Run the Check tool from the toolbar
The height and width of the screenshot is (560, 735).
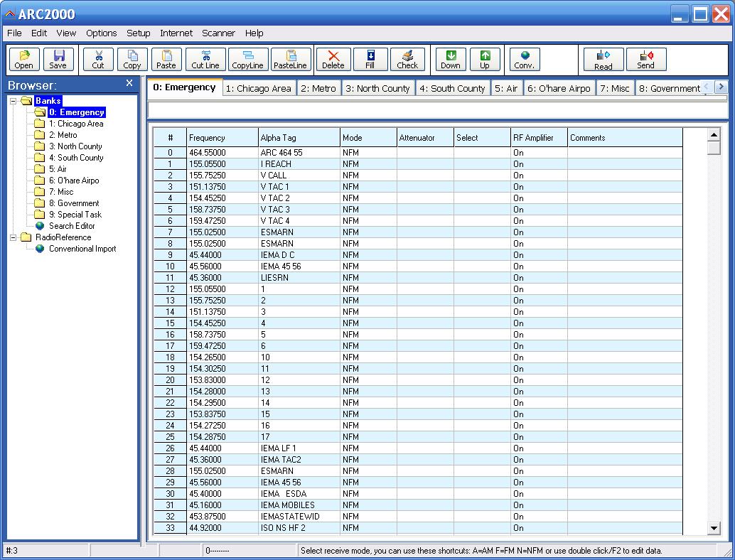pyautogui.click(x=407, y=59)
